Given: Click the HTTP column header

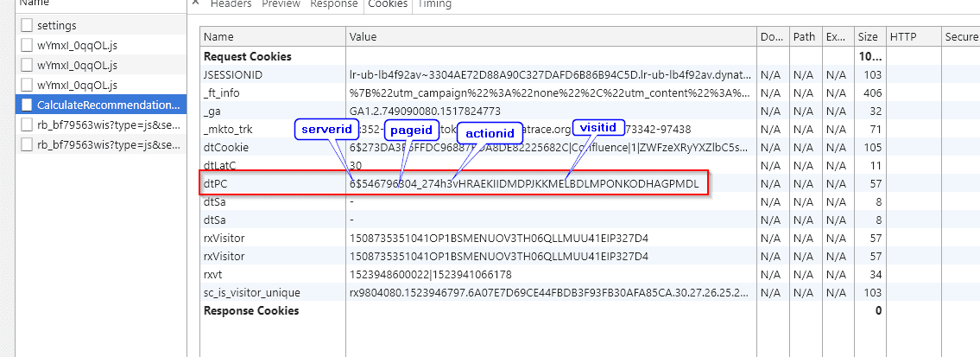Looking at the screenshot, I should pyautogui.click(x=914, y=37).
